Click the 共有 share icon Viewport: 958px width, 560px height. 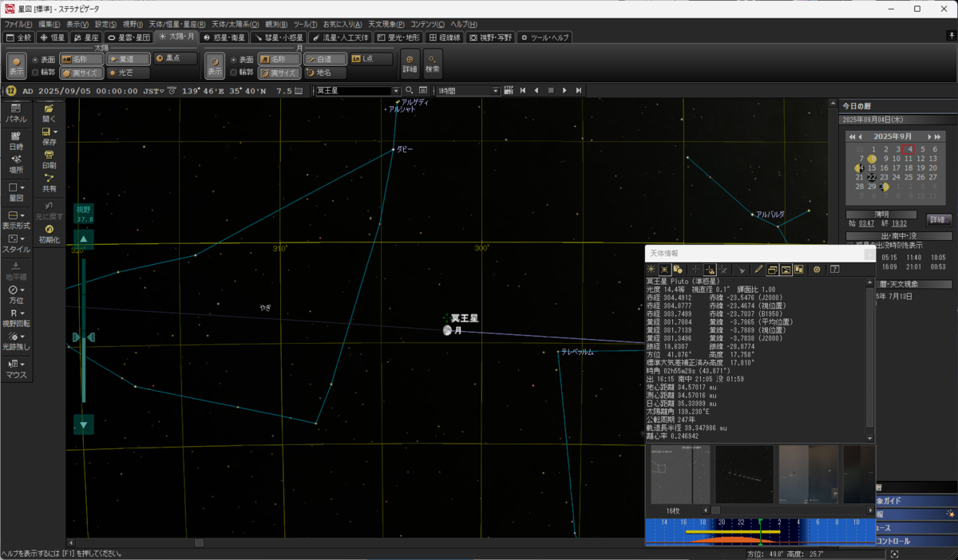[49, 183]
